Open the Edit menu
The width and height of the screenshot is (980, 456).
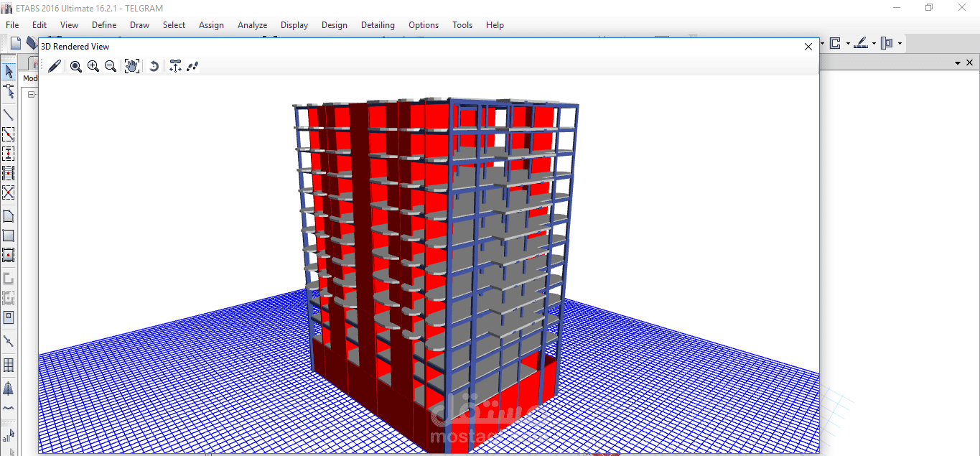point(39,25)
